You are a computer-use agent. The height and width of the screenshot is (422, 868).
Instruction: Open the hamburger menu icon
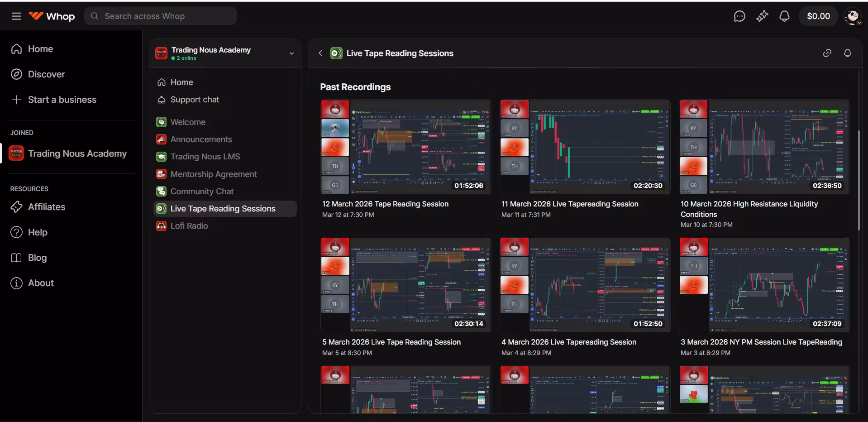(x=17, y=16)
